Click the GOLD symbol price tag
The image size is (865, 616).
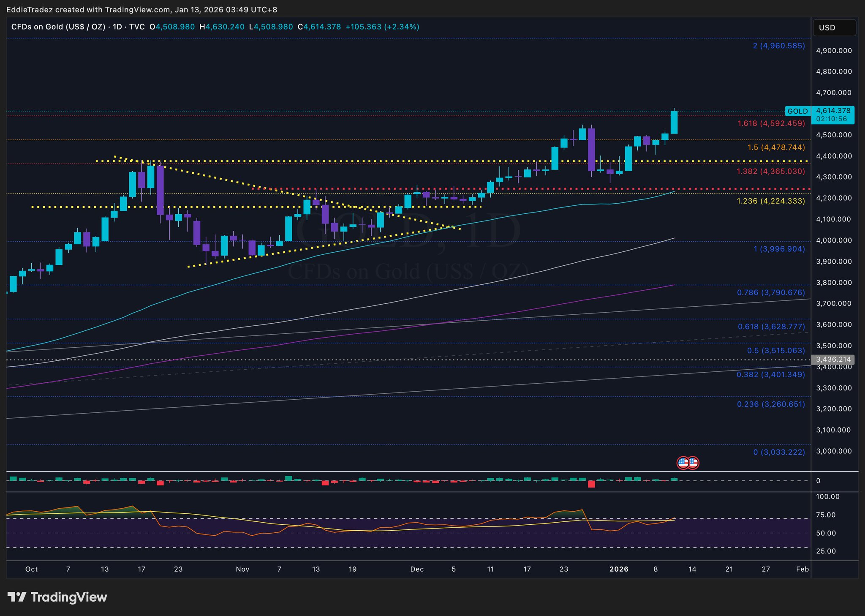[x=797, y=112]
